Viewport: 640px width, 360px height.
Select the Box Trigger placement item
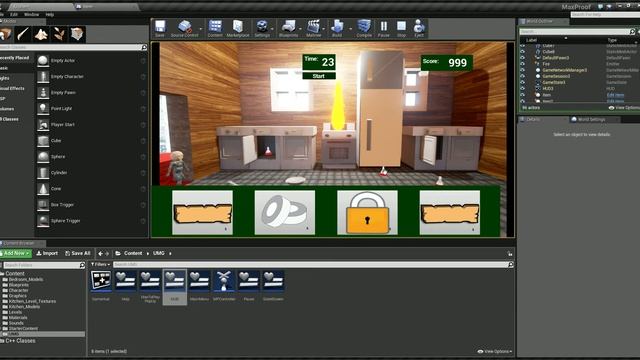[x=92, y=204]
